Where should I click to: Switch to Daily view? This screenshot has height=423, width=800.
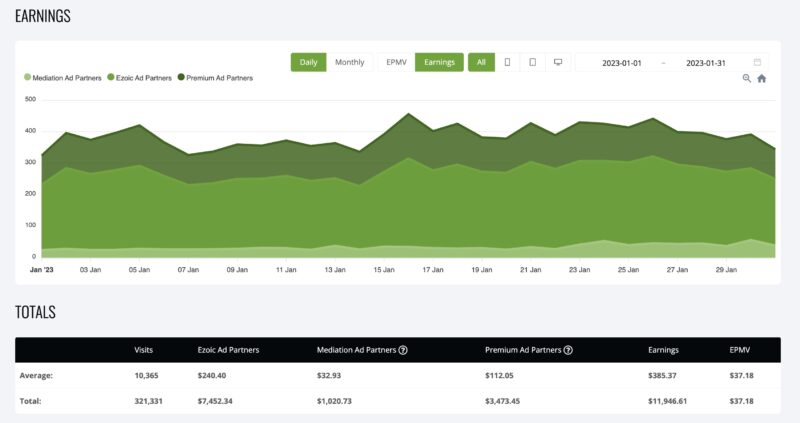click(x=308, y=62)
